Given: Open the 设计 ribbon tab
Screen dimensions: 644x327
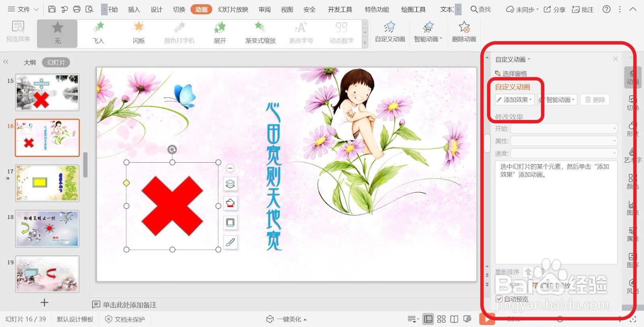Looking at the screenshot, I should point(157,9).
